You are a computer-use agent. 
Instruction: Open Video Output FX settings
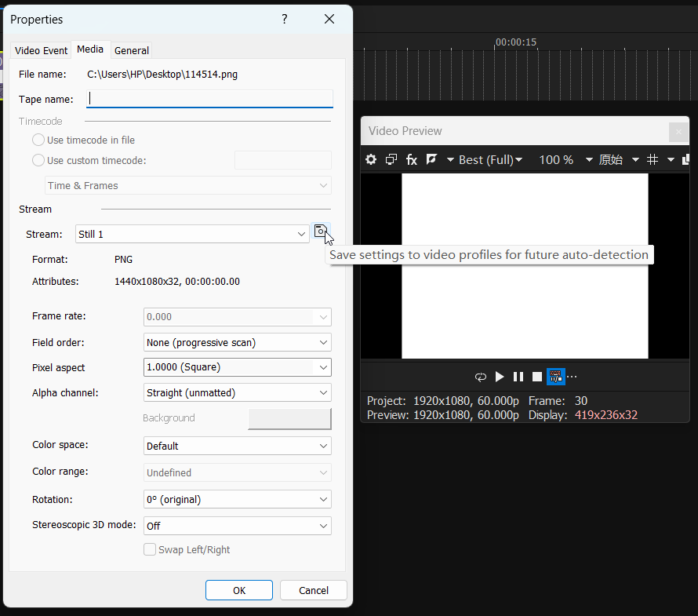(411, 159)
